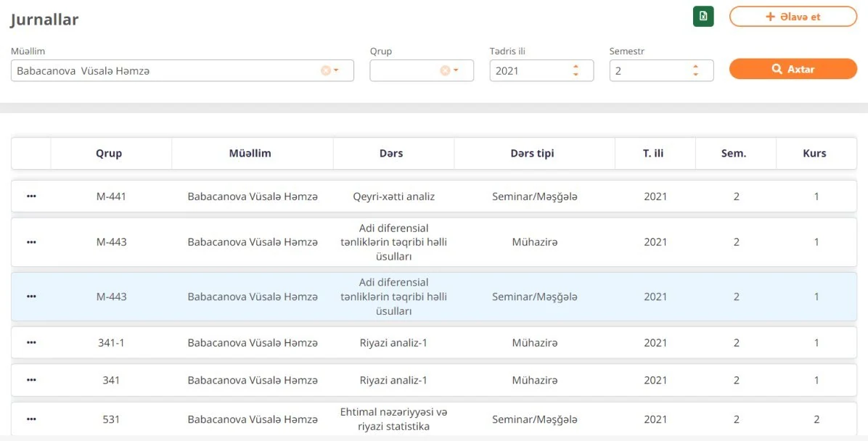Decrease the Semestr value with down arrow

point(695,74)
